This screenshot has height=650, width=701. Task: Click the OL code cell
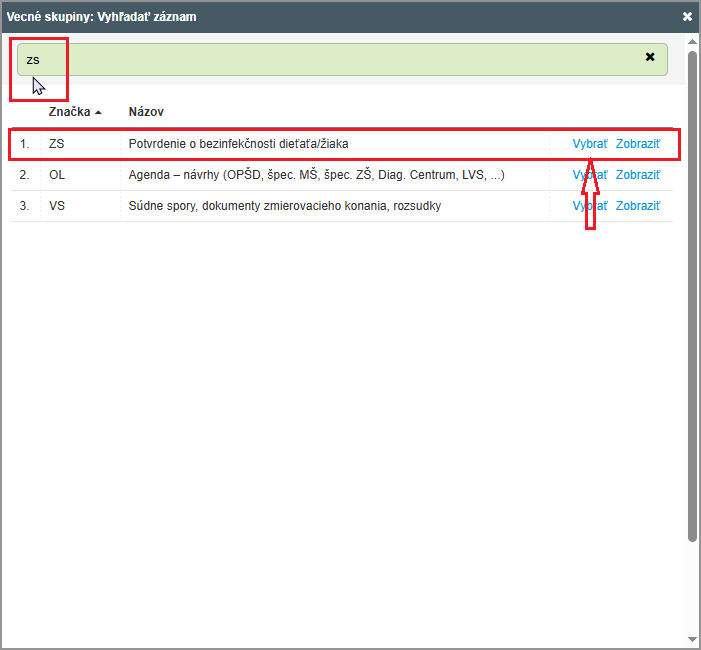point(56,175)
